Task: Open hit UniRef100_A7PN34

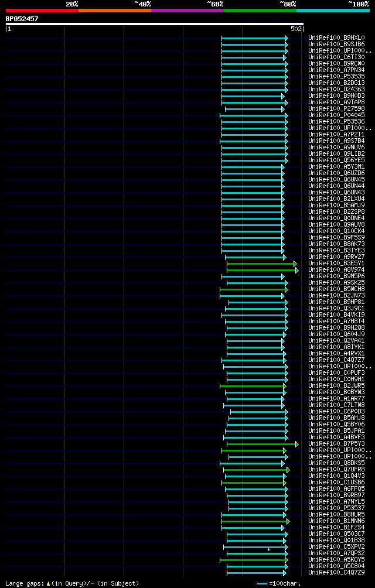Action: pyautogui.click(x=336, y=70)
